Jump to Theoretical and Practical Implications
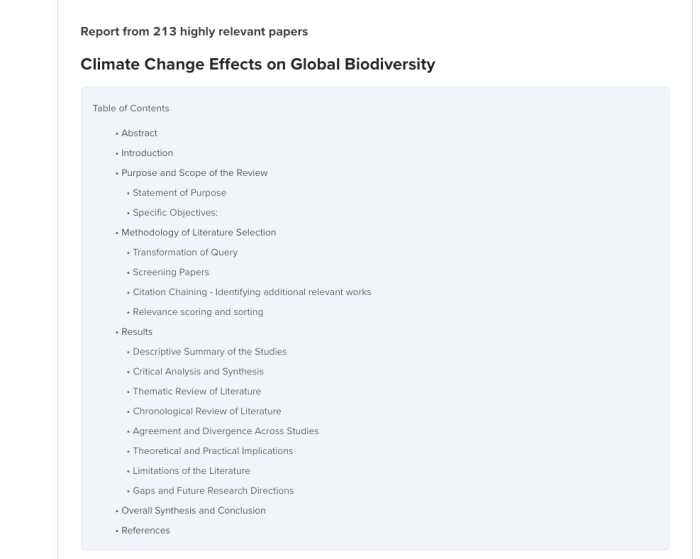The width and height of the screenshot is (700, 559). coord(213,451)
